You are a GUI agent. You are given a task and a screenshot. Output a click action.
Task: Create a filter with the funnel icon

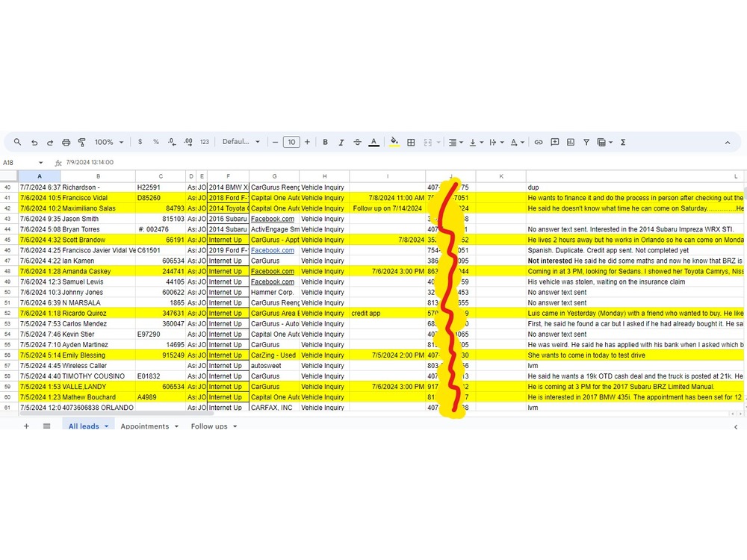586,142
